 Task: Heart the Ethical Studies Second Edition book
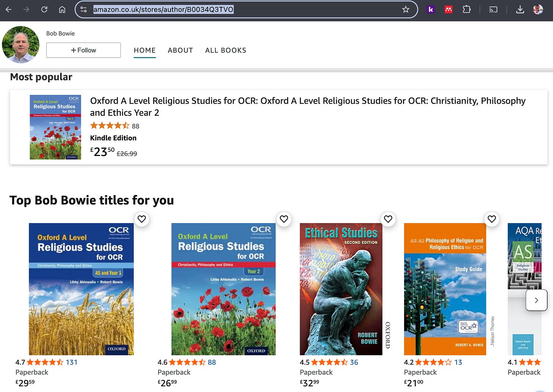click(388, 219)
